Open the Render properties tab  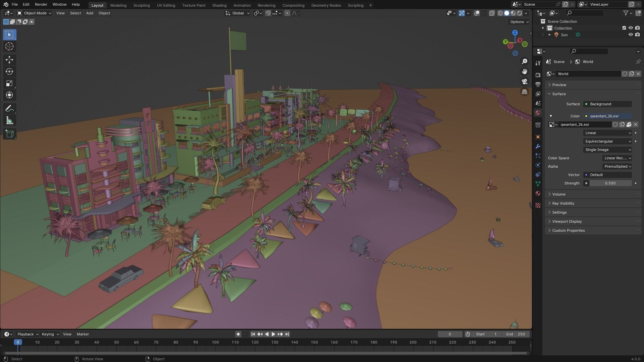click(538, 75)
